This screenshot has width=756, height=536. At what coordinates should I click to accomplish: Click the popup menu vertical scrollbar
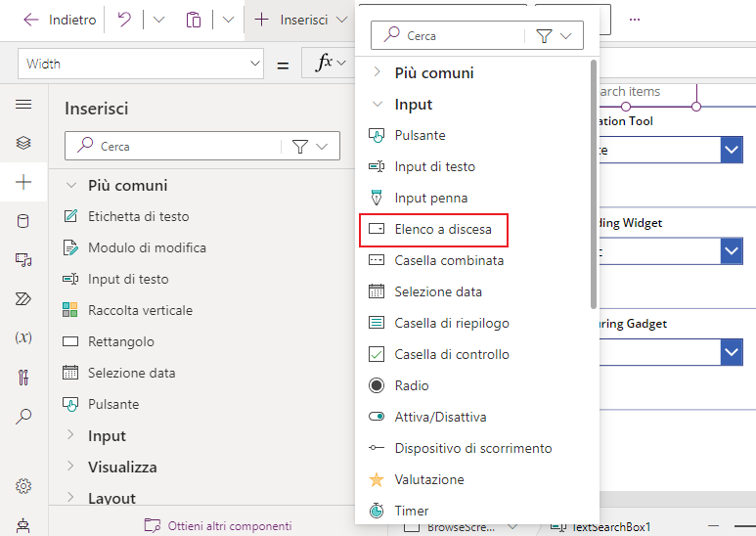point(594,184)
